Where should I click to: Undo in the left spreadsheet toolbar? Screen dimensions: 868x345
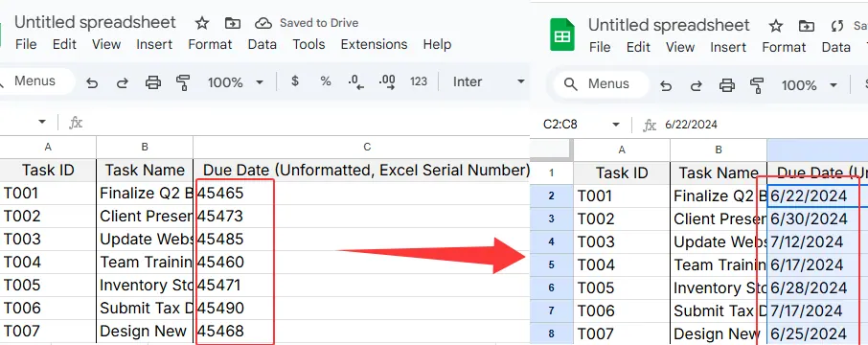point(92,82)
